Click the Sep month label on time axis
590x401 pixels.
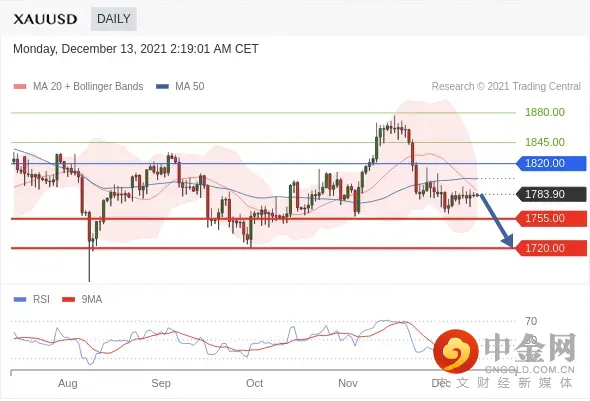coord(161,383)
